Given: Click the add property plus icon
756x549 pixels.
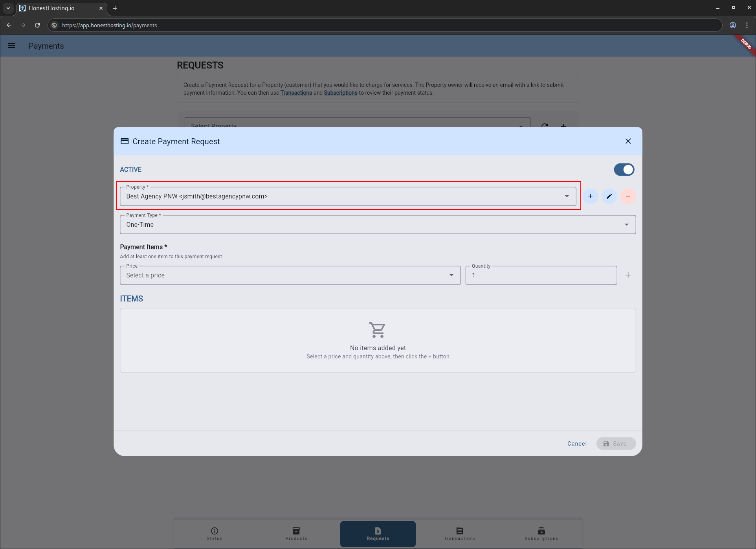Looking at the screenshot, I should click(x=590, y=196).
